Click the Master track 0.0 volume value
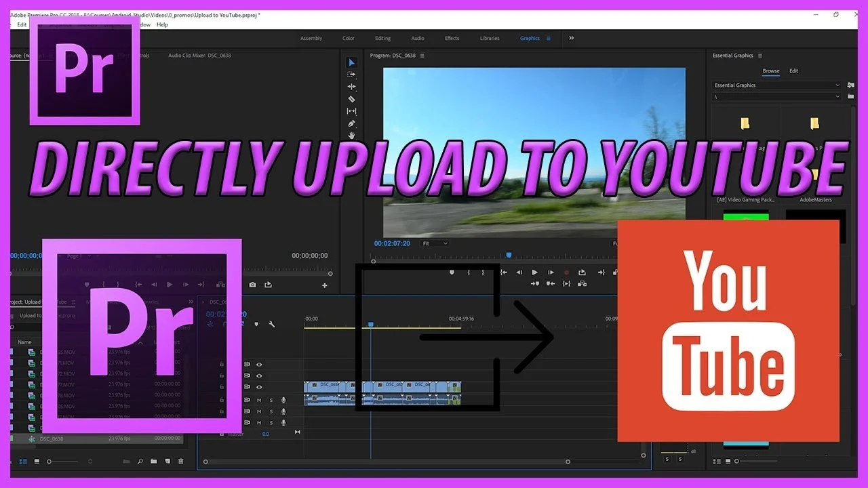This screenshot has height=488, width=868. point(266,434)
